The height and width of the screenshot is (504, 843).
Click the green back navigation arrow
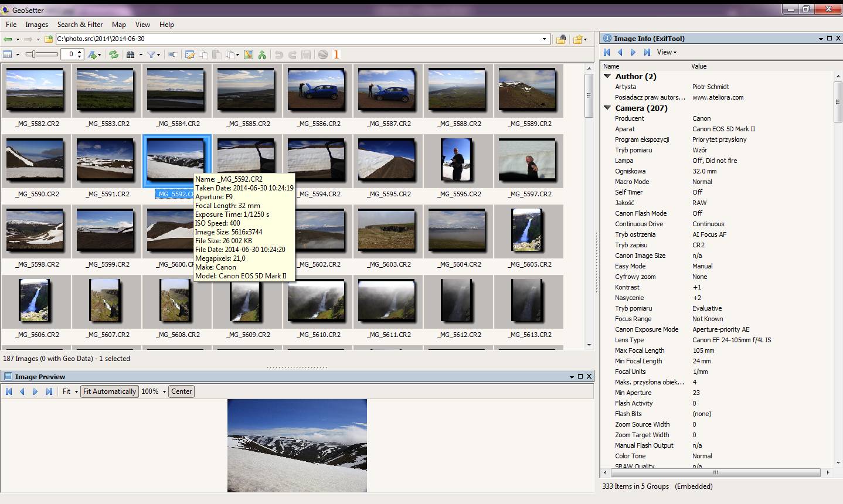pos(8,39)
